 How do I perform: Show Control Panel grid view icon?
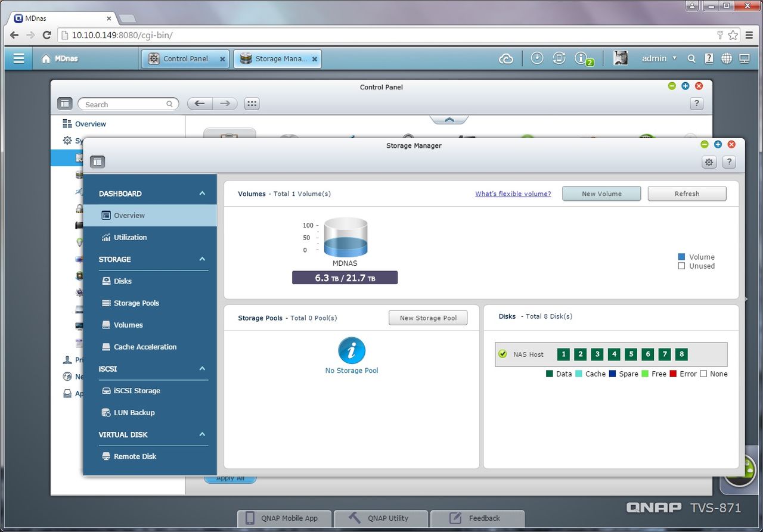[252, 104]
